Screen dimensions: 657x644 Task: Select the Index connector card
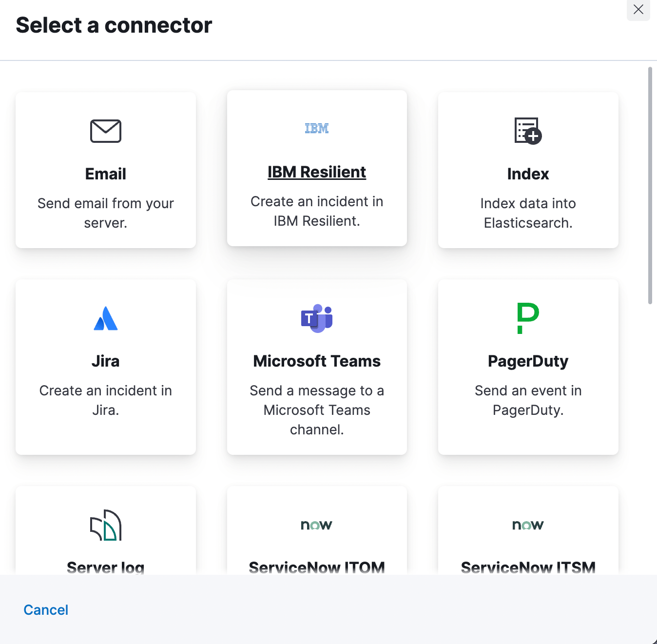pos(528,170)
